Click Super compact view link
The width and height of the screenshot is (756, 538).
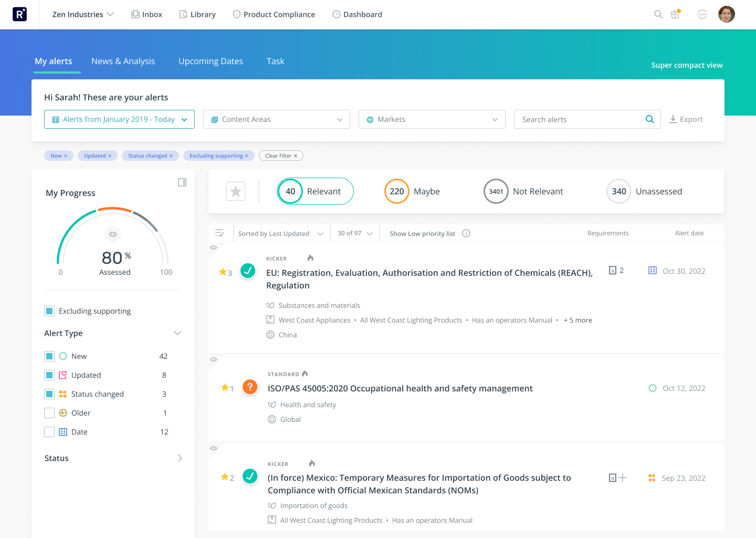687,65
